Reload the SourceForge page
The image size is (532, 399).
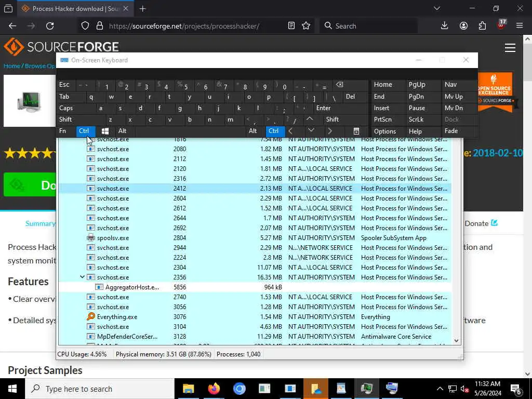tap(50, 26)
